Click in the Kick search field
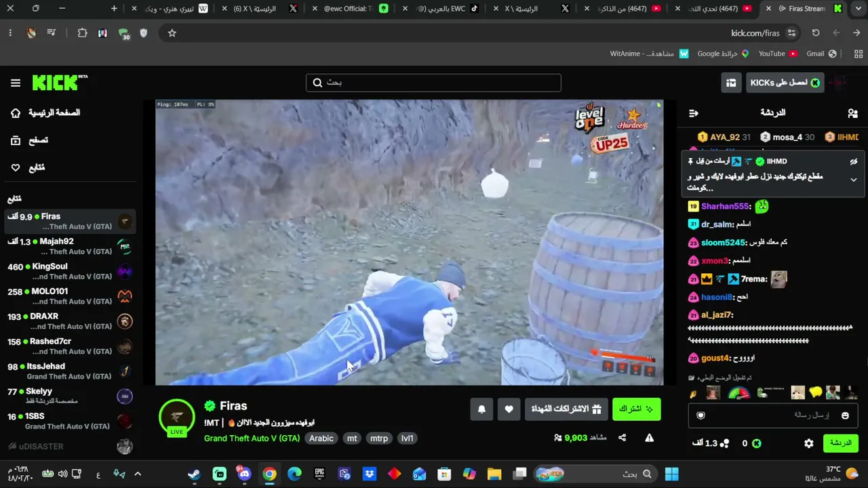The width and height of the screenshot is (868, 488). pyautogui.click(x=433, y=83)
